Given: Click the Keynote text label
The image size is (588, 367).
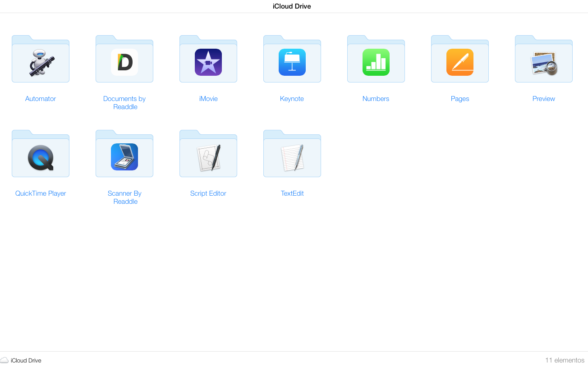Looking at the screenshot, I should [292, 99].
